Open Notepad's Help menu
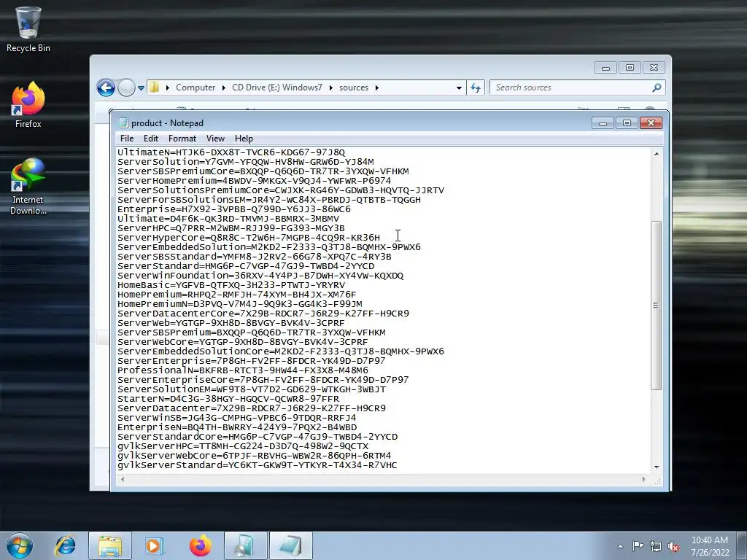The height and width of the screenshot is (560, 747). click(x=244, y=139)
